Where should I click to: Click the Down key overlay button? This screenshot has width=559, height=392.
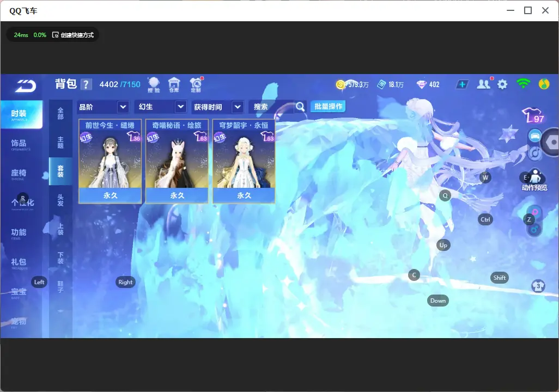[x=438, y=301]
